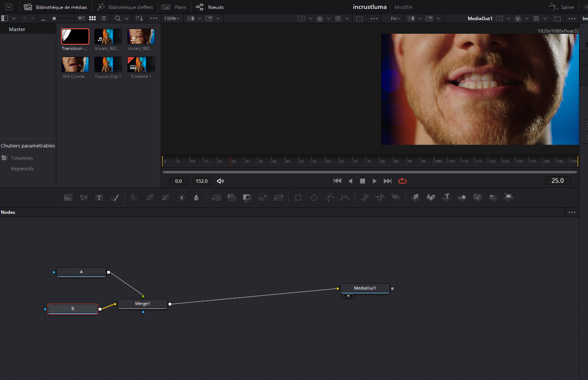Image resolution: width=588 pixels, height=380 pixels.
Task: Toggle Bibliothèque de médias panel
Action: 56,7
